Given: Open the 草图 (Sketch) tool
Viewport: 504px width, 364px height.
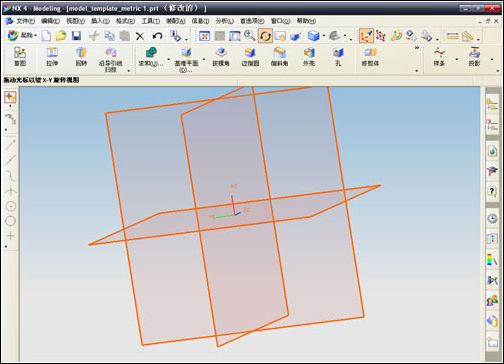Looking at the screenshot, I should [20, 57].
